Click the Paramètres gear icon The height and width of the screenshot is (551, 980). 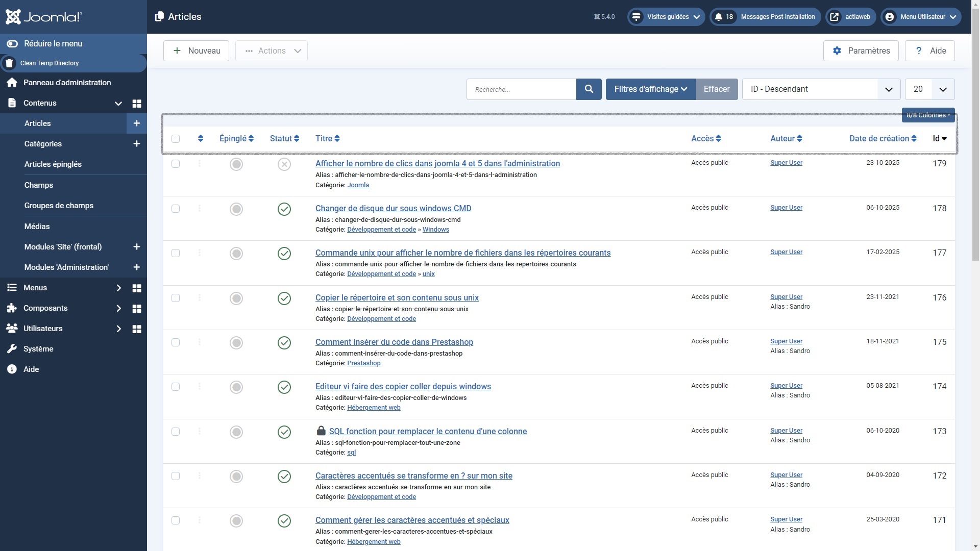coord(837,51)
